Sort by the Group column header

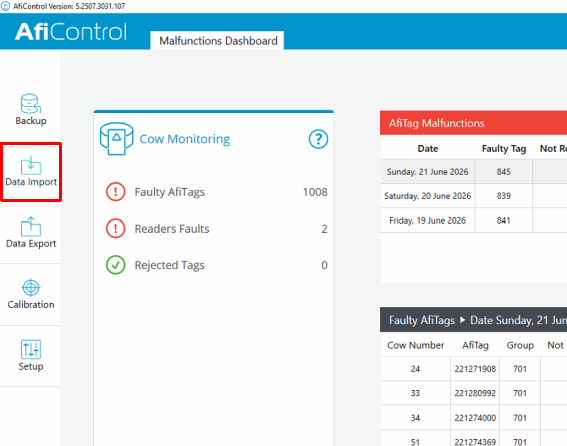[520, 345]
